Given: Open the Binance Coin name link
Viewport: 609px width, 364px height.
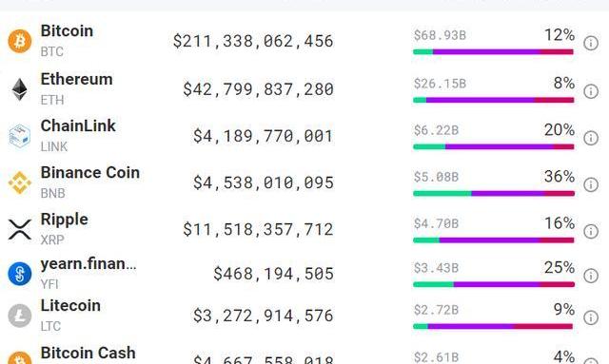Looking at the screenshot, I should (90, 173).
